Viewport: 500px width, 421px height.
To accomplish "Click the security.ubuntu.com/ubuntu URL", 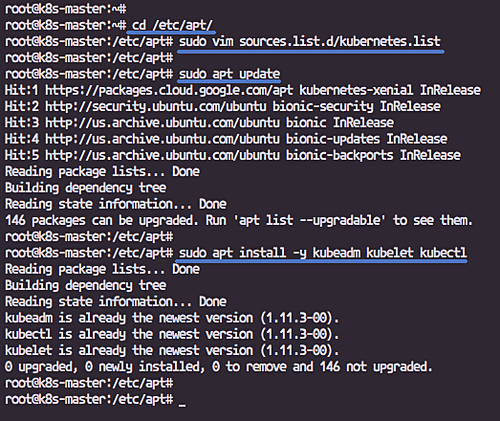I will 156,107.
